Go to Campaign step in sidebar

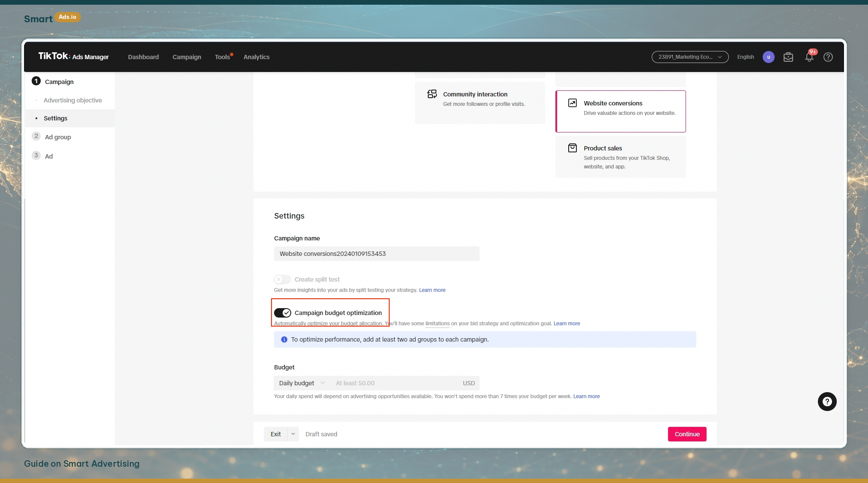pos(59,81)
